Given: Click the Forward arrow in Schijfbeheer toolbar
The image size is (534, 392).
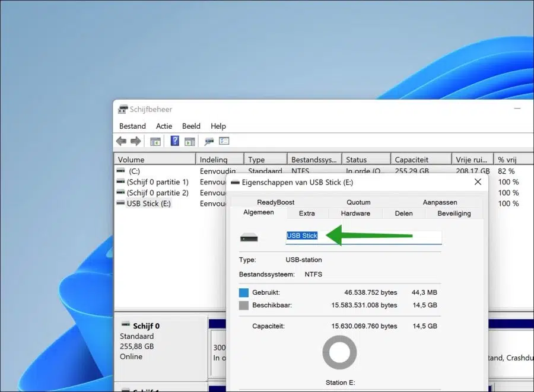Looking at the screenshot, I should click(135, 141).
